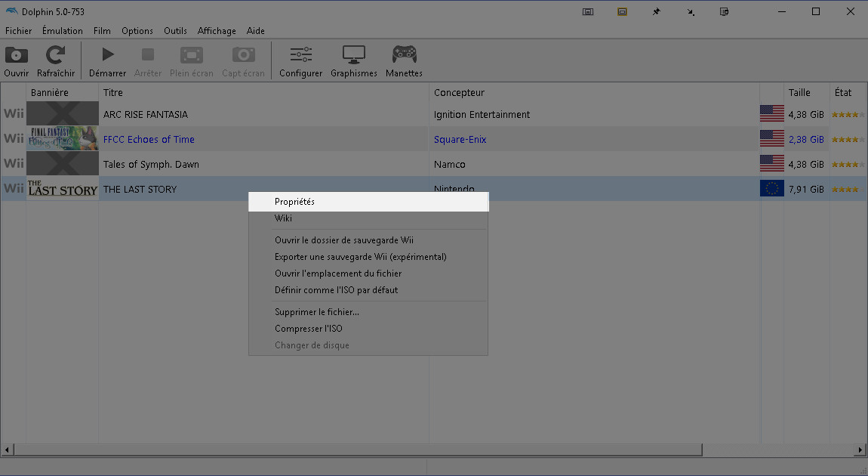
Task: Select Wiki from the context menu
Action: coord(368,218)
